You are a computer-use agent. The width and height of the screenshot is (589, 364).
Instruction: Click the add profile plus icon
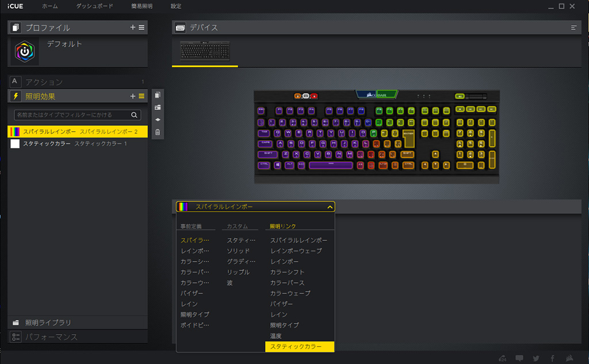[x=133, y=28]
